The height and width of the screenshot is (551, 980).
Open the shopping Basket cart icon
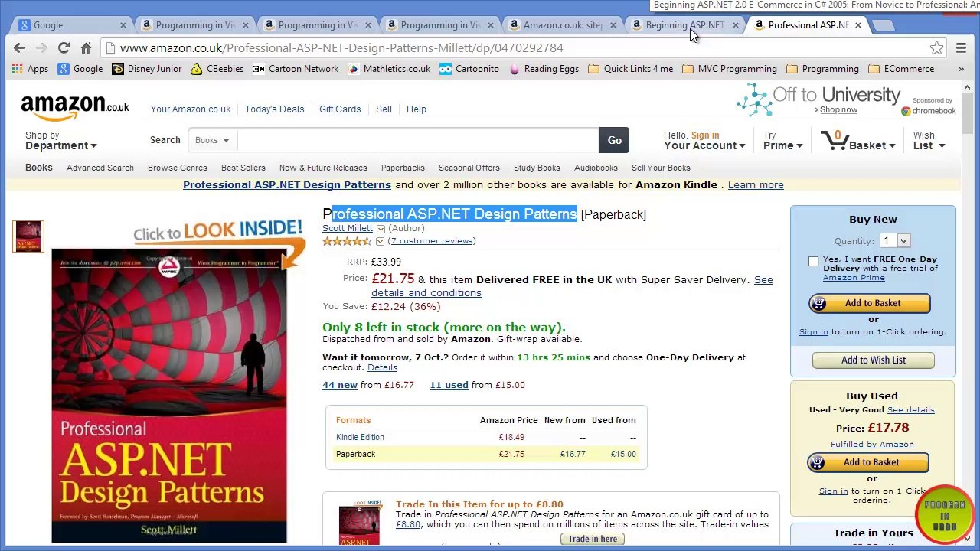point(834,140)
